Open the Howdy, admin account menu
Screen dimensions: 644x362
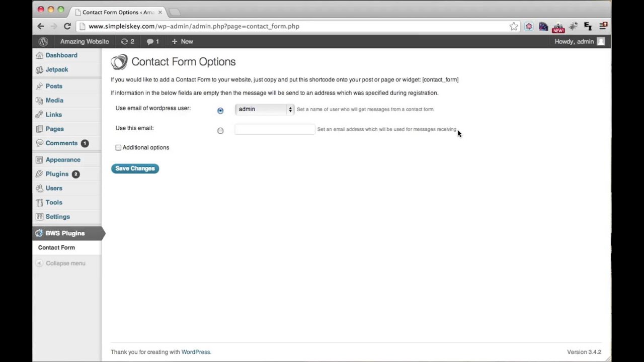pyautogui.click(x=574, y=42)
